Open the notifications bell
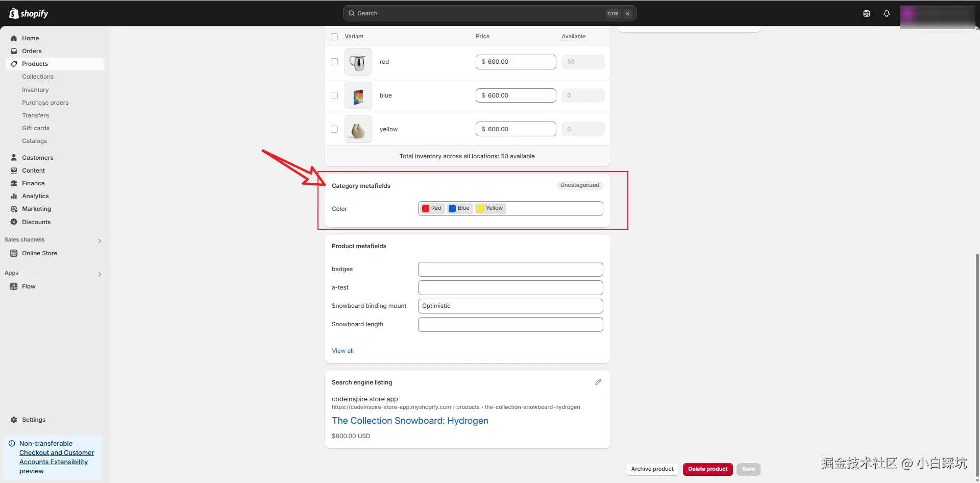Image resolution: width=980 pixels, height=483 pixels. coord(887,14)
